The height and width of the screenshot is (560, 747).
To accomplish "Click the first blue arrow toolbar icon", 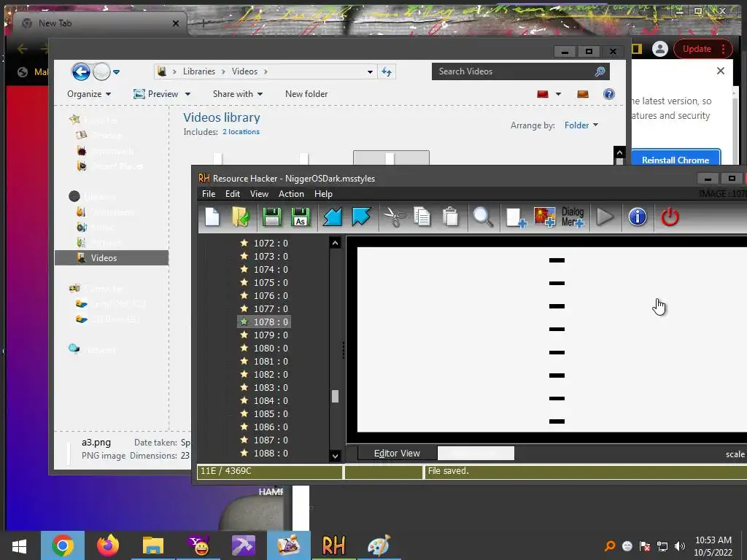I will point(333,217).
